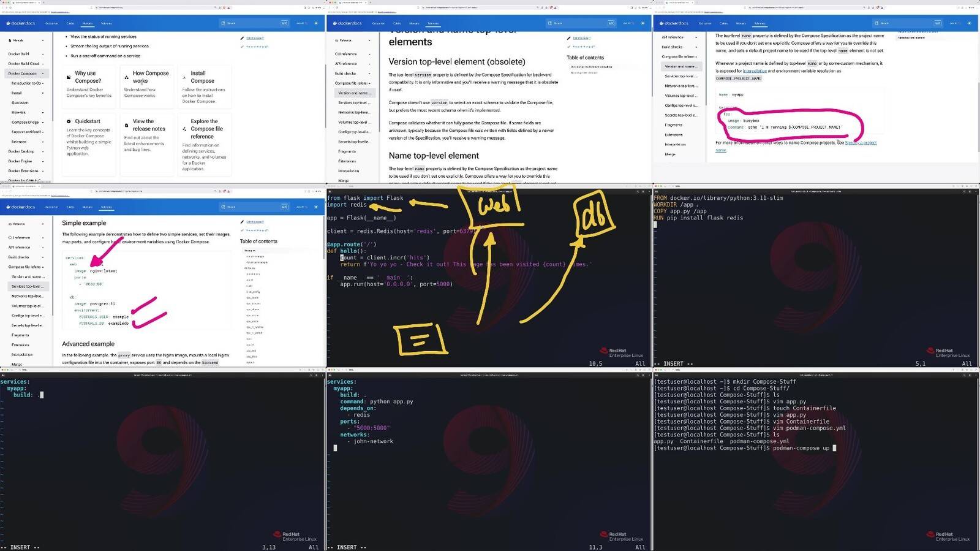Click the Edit this page link on Compose overview
Viewport: 980px width, 551px height.
pyautogui.click(x=255, y=38)
